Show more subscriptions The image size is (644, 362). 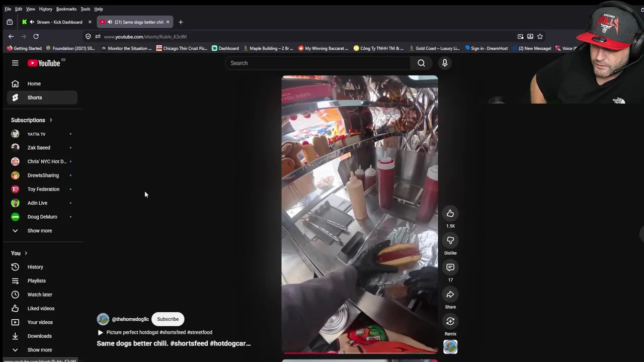42,231
